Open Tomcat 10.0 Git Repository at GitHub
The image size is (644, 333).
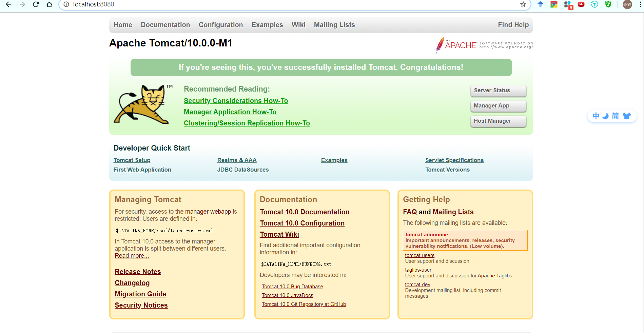click(304, 304)
